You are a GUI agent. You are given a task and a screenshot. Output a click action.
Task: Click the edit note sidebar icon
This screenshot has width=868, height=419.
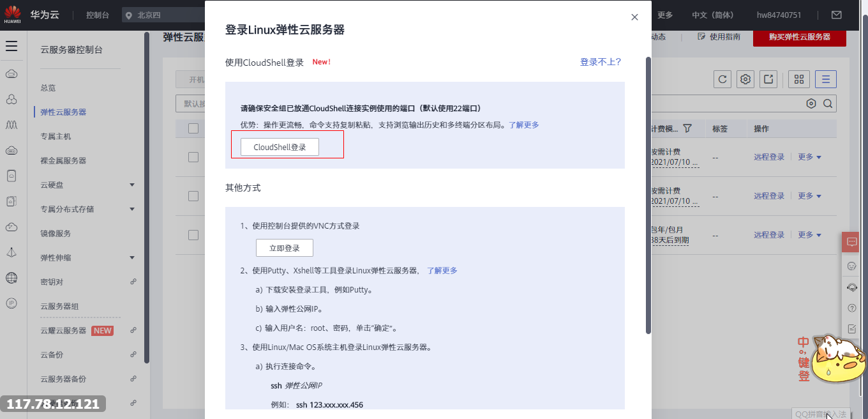(851, 329)
